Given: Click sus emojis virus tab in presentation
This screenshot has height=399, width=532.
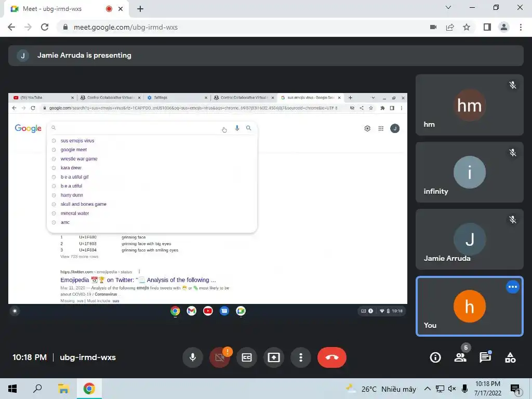Looking at the screenshot, I should [311, 98].
